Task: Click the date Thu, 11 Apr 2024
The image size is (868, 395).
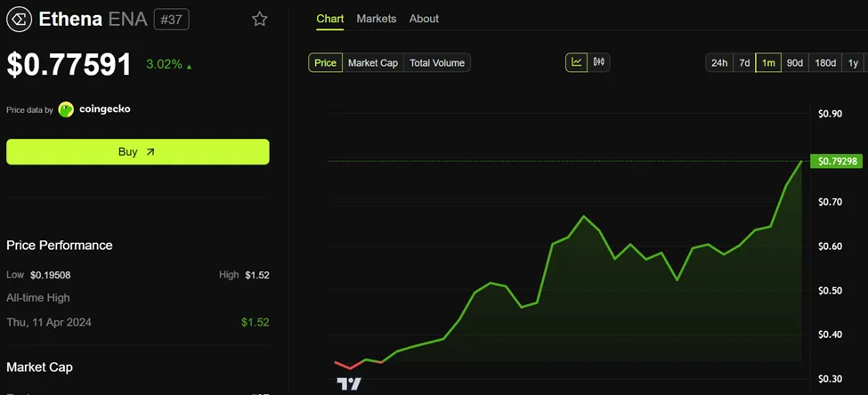Action: (49, 322)
